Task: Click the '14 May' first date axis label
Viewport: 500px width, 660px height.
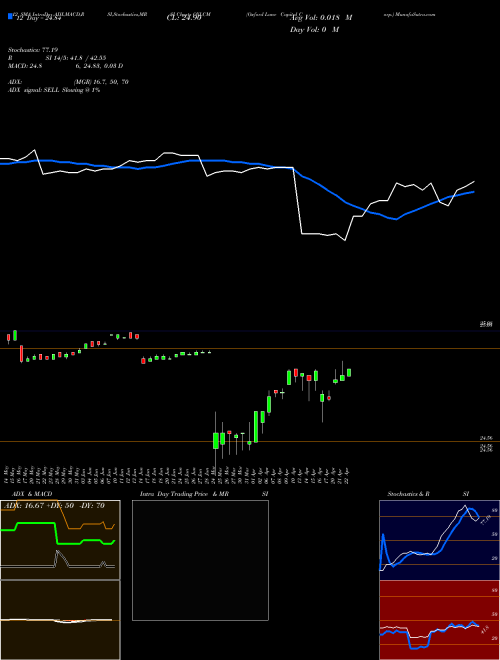Action: (x=7, y=474)
